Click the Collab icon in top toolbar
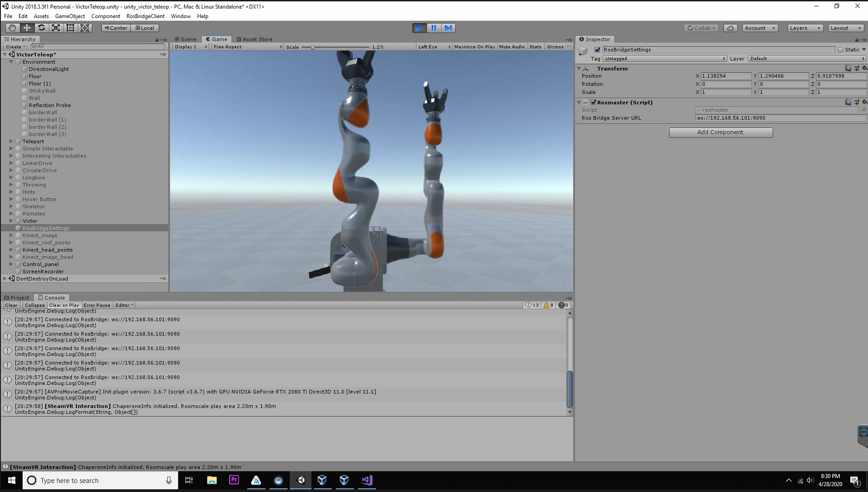The width and height of the screenshot is (868, 492). pos(702,28)
